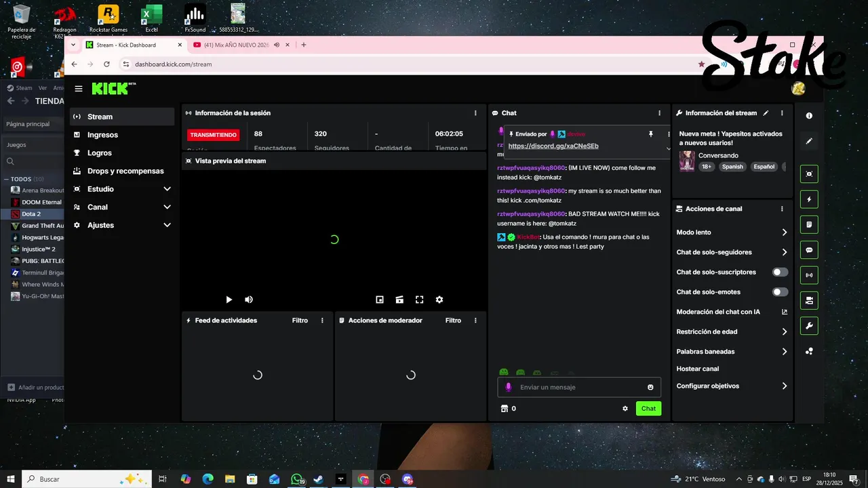This screenshot has height=488, width=868.
Task: Focus the Enviar un mensaje input
Action: pyautogui.click(x=579, y=387)
